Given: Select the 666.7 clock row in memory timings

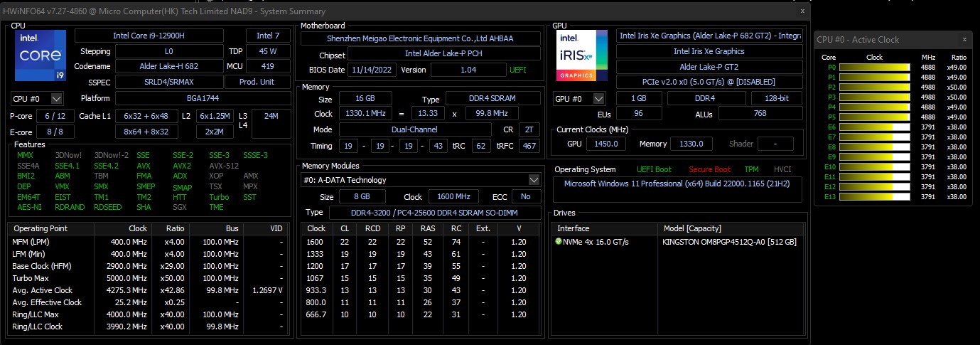Looking at the screenshot, I should click(x=421, y=314).
